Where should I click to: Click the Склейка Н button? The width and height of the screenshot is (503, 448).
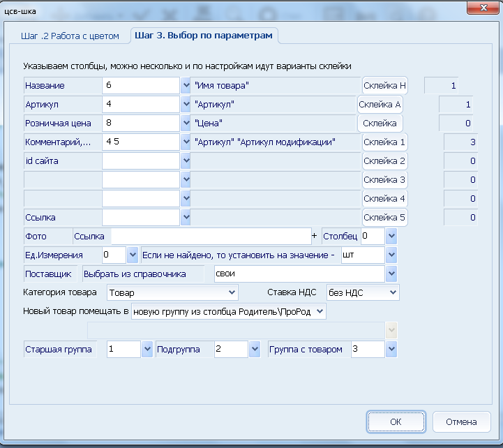tap(384, 86)
